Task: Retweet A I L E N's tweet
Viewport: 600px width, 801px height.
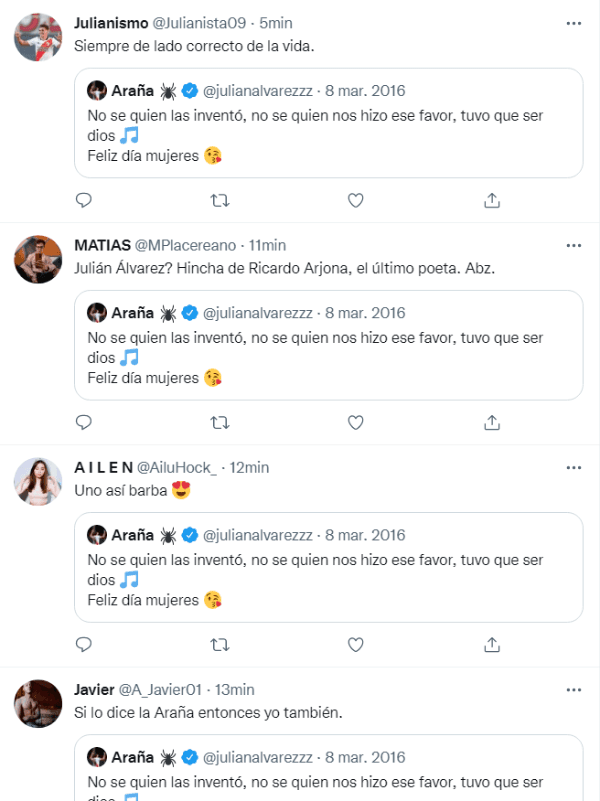Action: [x=220, y=644]
